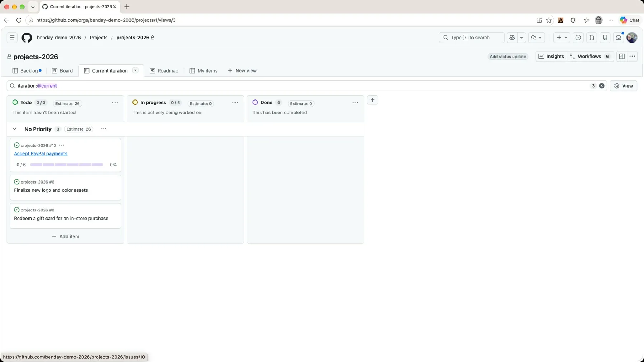Click Add status update
The image size is (644, 362).
(x=508, y=57)
